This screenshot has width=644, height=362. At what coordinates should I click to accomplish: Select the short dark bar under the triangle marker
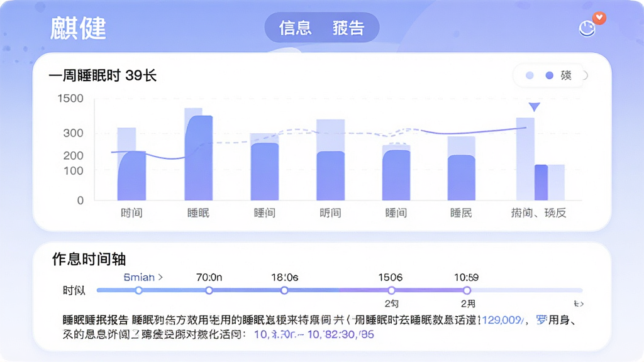(x=541, y=183)
